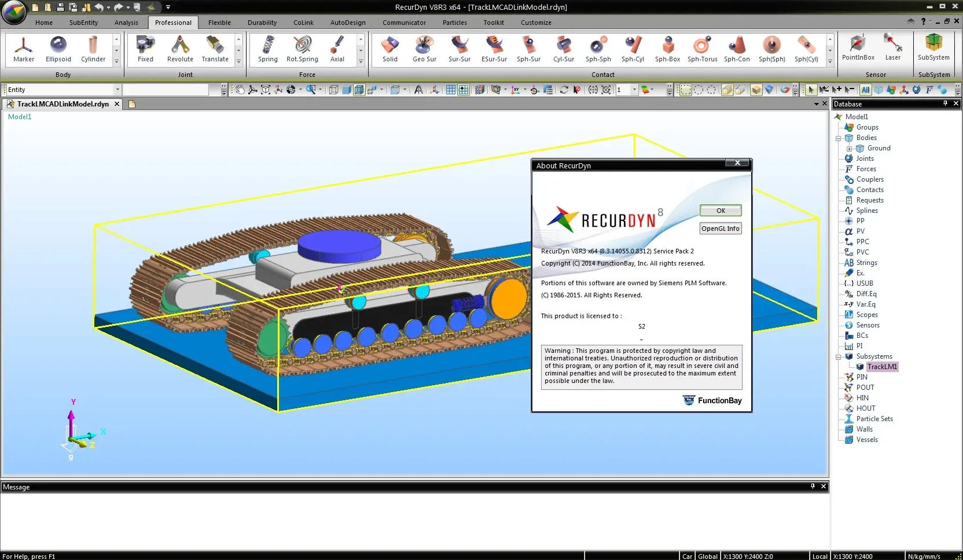Toggle the rectangular selection mode
The width and height of the screenshot is (963, 560).
point(685,90)
